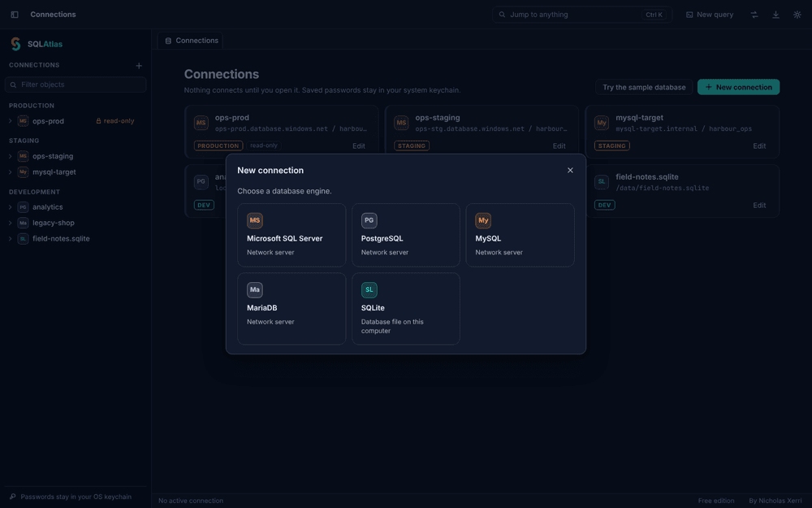The height and width of the screenshot is (508, 812).
Task: Open the field-notes.sqlite connection card
Action: pos(682,191)
